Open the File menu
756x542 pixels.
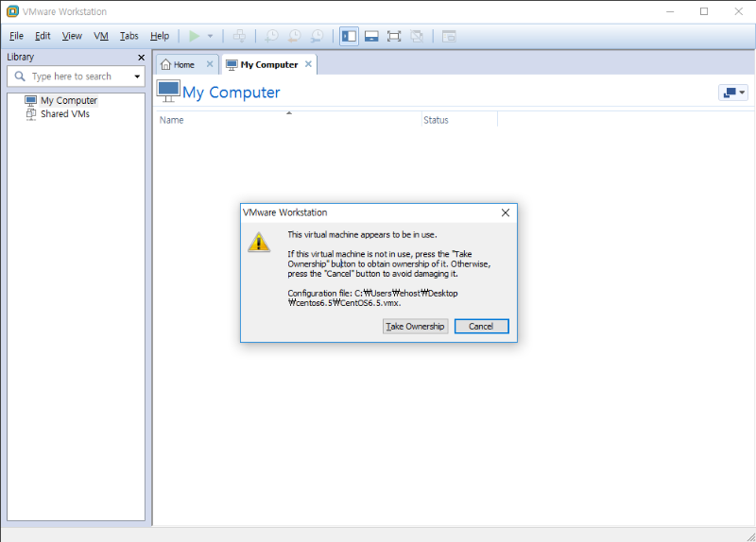16,36
